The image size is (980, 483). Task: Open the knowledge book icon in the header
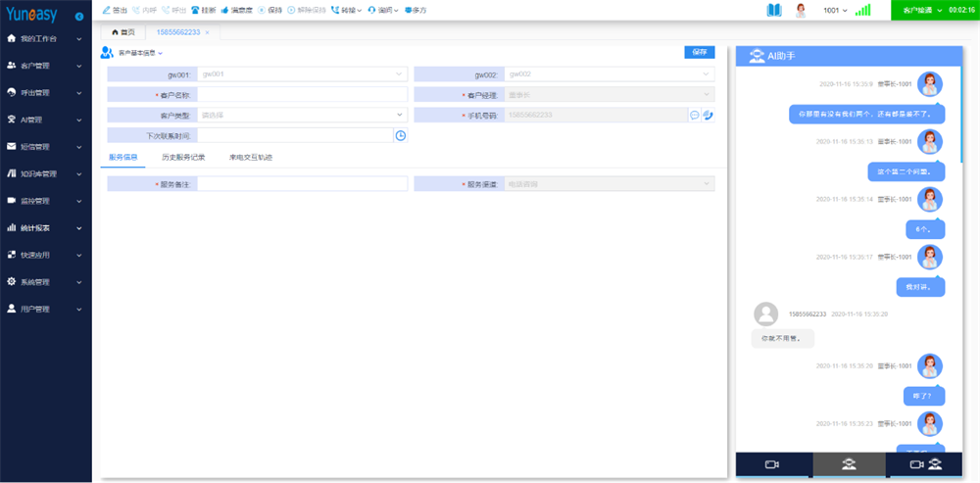774,10
